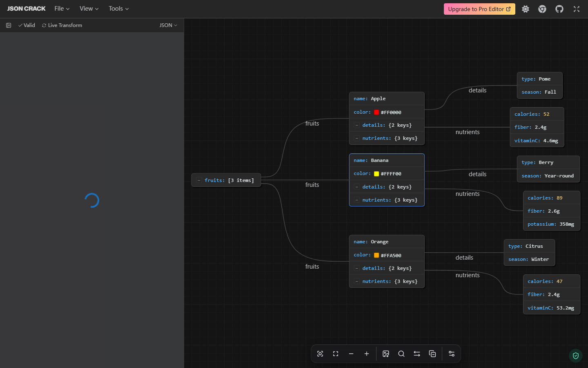This screenshot has width=588, height=368.
Task: Click the fiber: 2.6g row
Action: click(x=552, y=211)
